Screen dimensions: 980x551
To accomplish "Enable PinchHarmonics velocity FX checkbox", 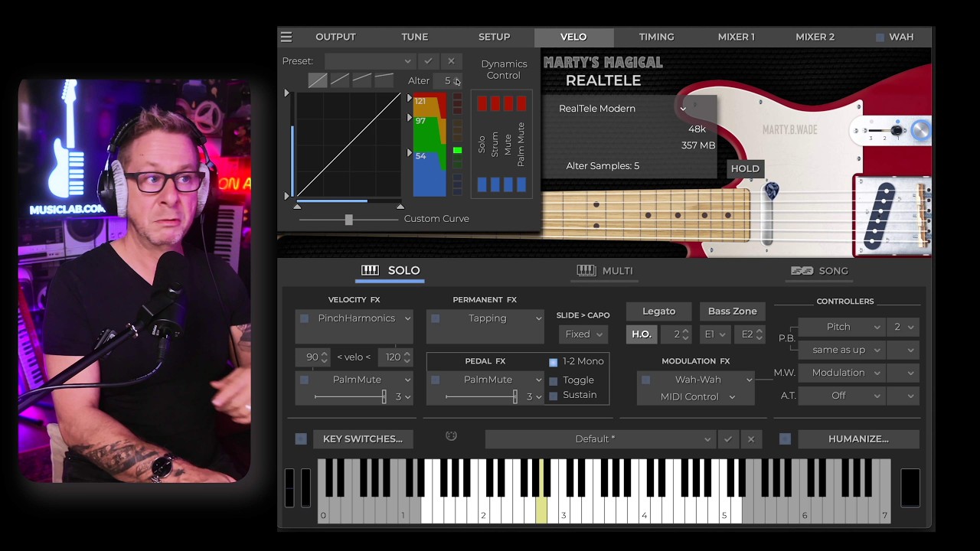I will tap(305, 318).
